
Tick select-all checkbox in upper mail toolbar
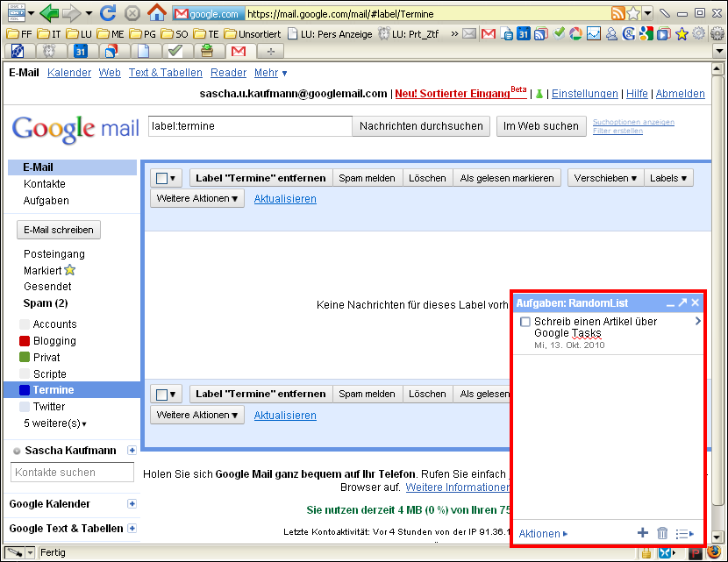pyautogui.click(x=161, y=178)
